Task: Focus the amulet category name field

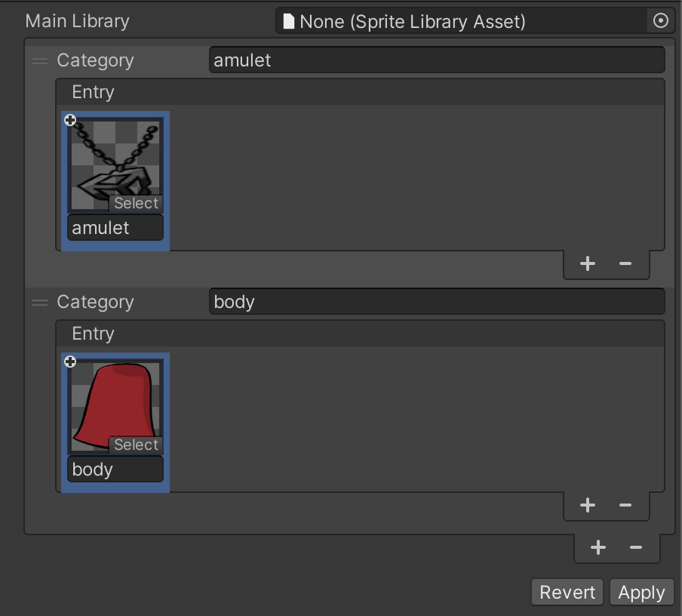Action: click(x=436, y=60)
